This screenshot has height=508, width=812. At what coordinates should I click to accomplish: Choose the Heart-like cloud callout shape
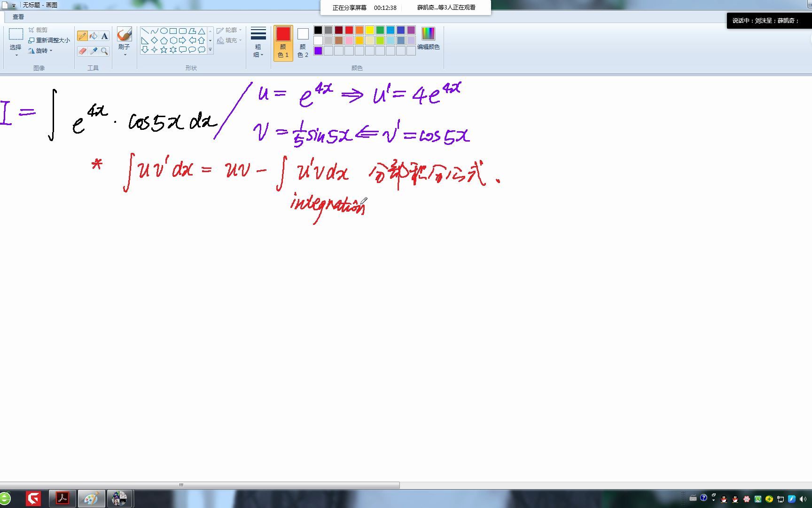coord(201,49)
